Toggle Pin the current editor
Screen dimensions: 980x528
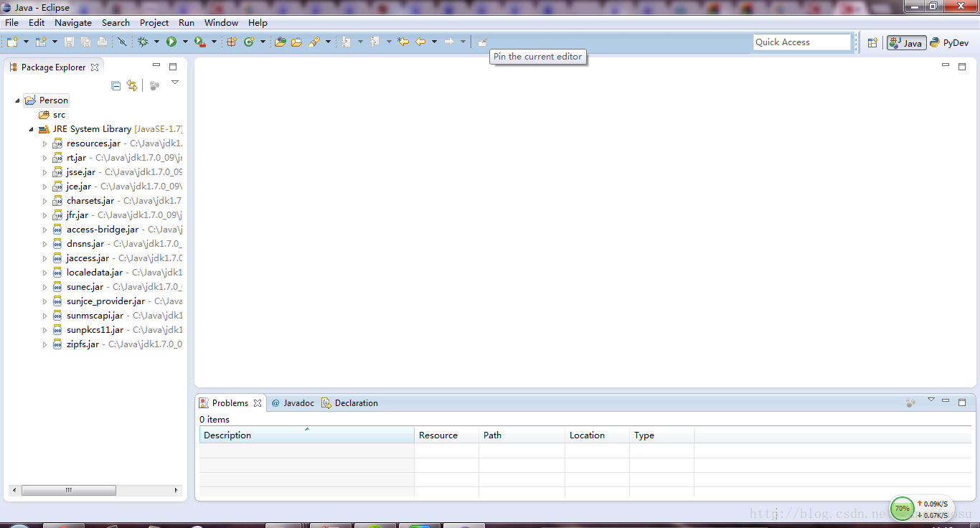(482, 42)
